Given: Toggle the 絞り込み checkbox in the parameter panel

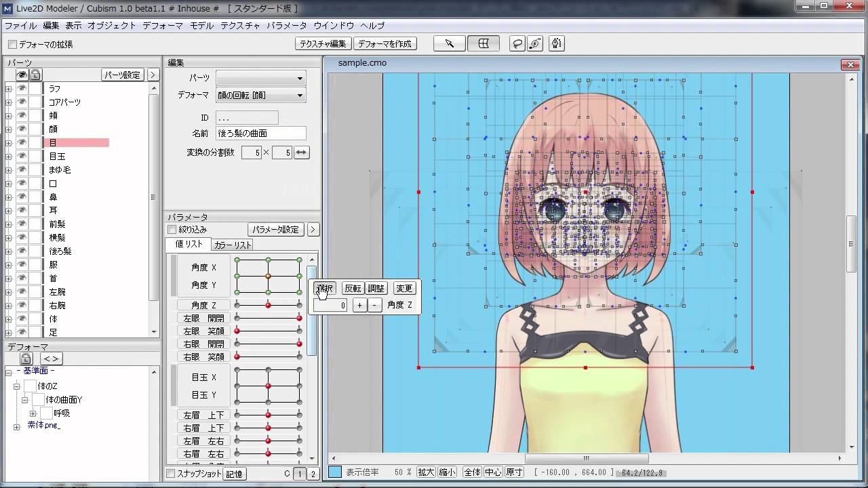Looking at the screenshot, I should (x=172, y=229).
